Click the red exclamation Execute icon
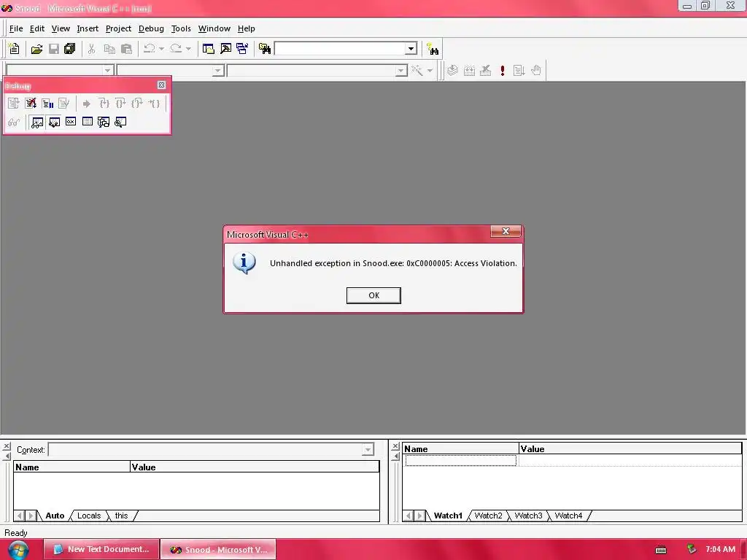747x560 pixels. click(502, 71)
